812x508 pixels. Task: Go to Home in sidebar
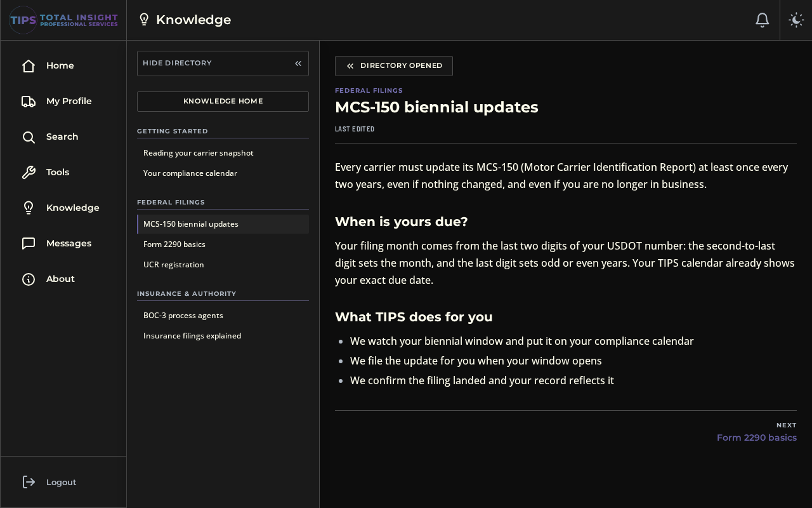tap(60, 65)
